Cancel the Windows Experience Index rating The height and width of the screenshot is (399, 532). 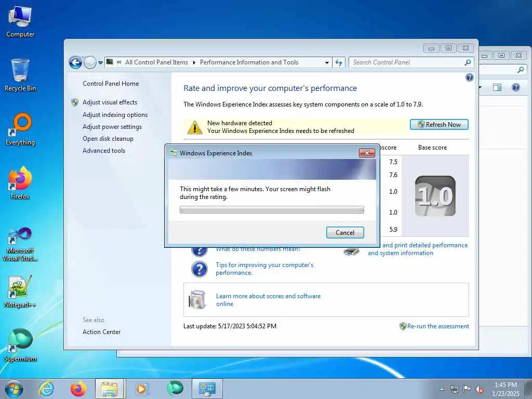pyautogui.click(x=345, y=233)
